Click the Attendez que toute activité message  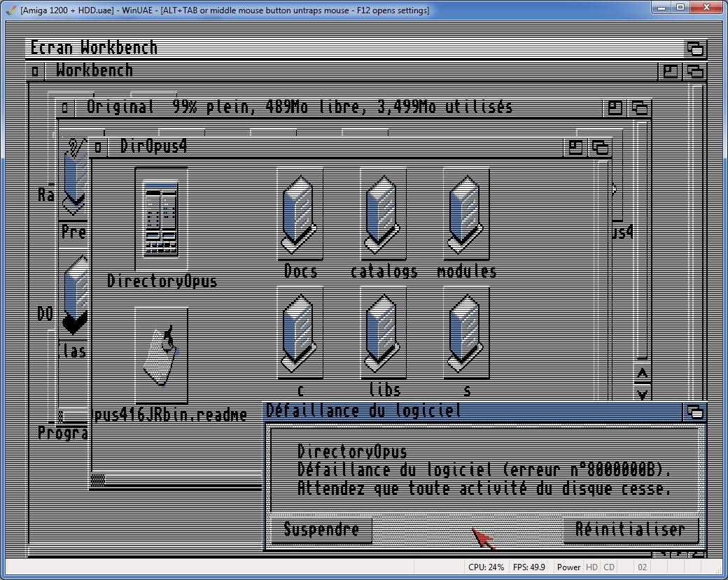484,488
